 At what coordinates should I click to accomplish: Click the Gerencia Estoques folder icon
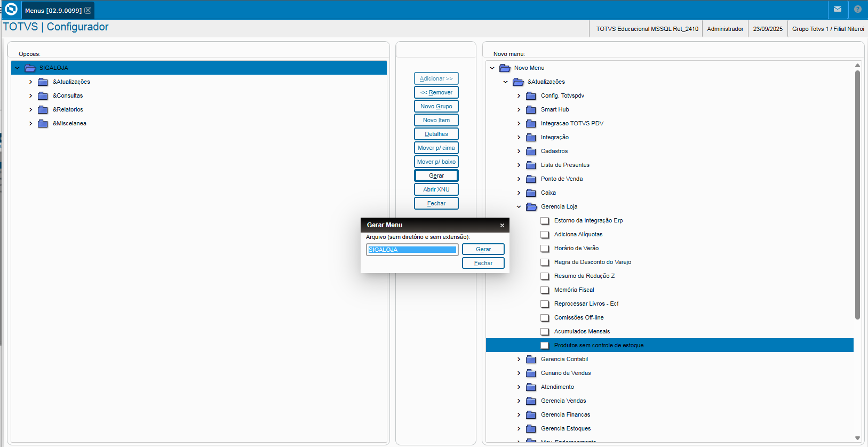[x=531, y=429]
